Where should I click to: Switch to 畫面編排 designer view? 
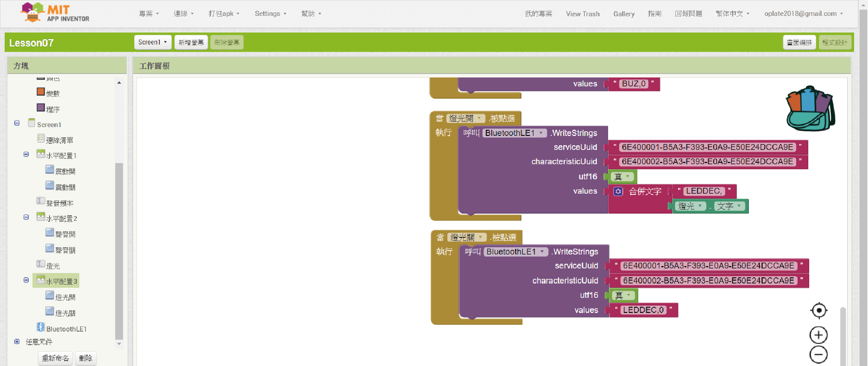(799, 42)
